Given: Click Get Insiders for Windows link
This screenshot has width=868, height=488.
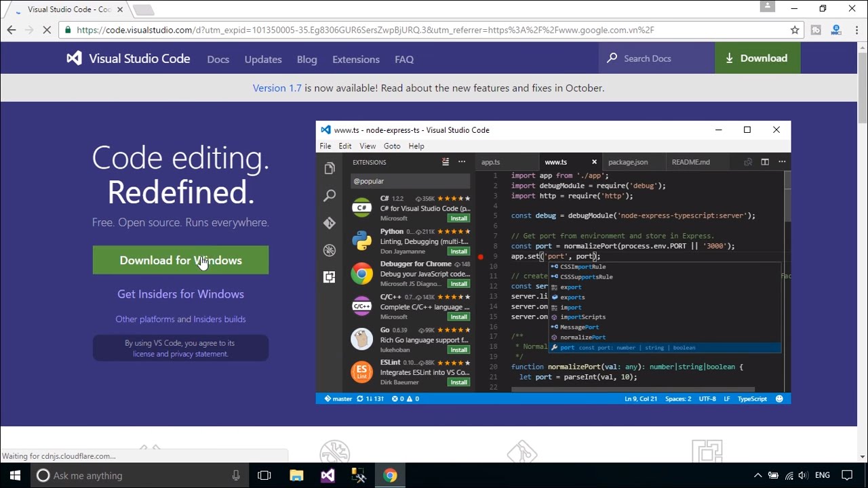Looking at the screenshot, I should (180, 294).
